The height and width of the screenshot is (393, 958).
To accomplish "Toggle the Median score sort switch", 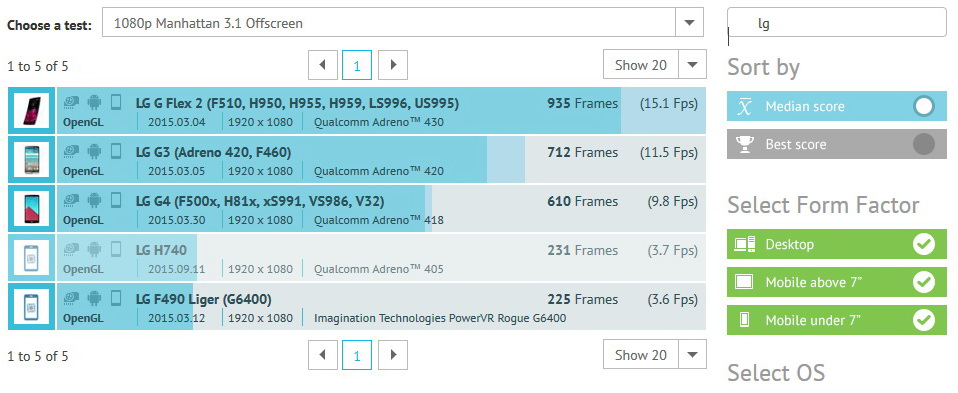I will [924, 106].
